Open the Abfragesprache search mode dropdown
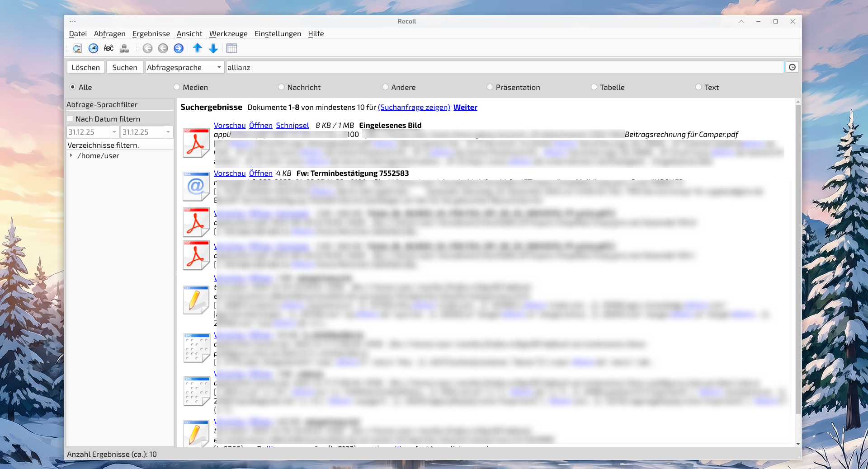The width and height of the screenshot is (868, 469). [184, 67]
